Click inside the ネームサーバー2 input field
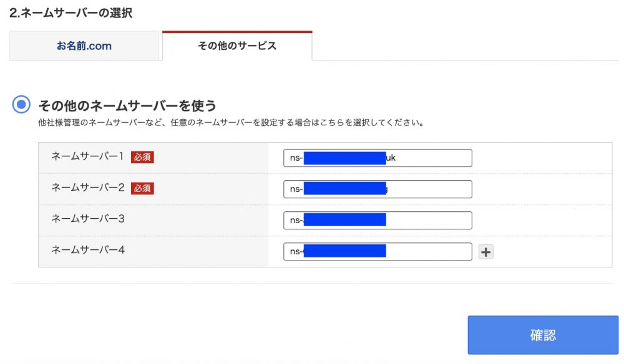 point(378,189)
